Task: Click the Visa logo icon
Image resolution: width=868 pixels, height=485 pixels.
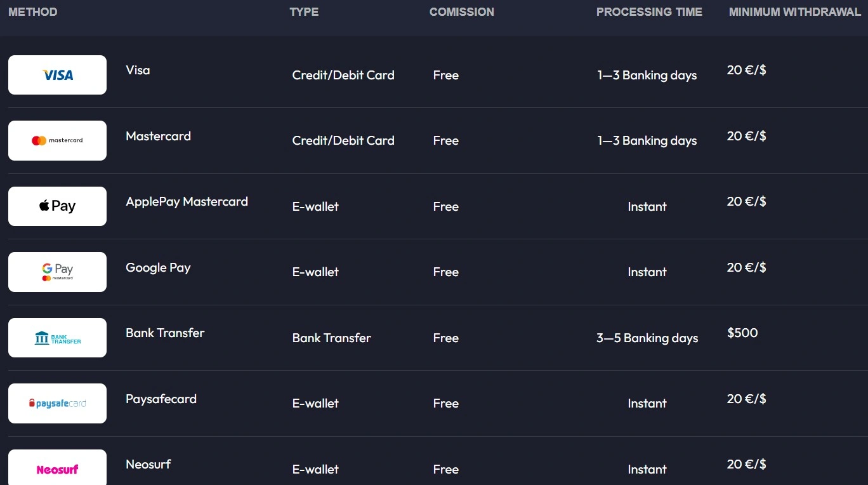Action: 57,75
